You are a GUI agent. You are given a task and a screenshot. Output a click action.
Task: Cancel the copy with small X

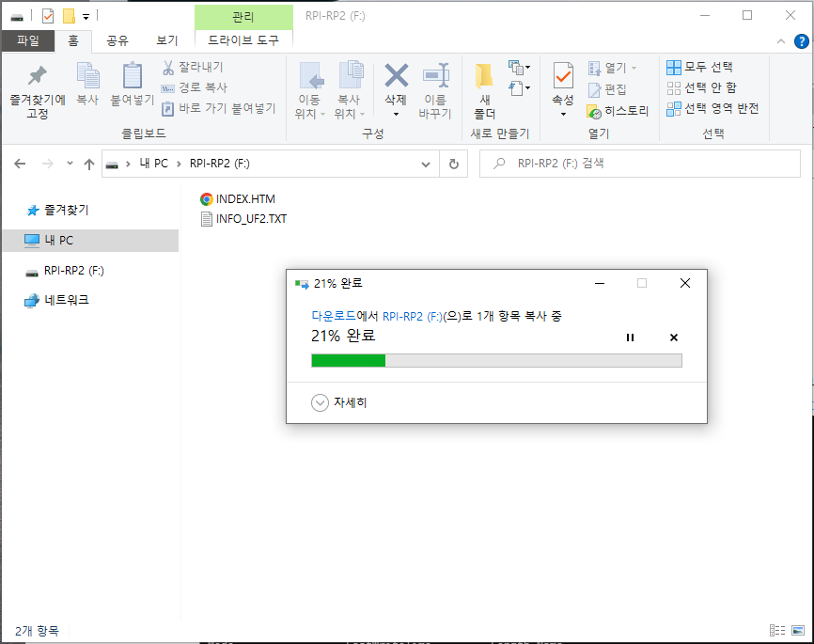click(674, 338)
